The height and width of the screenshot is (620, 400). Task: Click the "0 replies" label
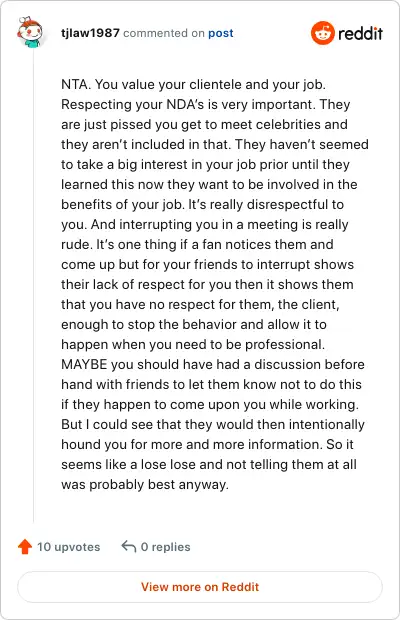pyautogui.click(x=166, y=547)
